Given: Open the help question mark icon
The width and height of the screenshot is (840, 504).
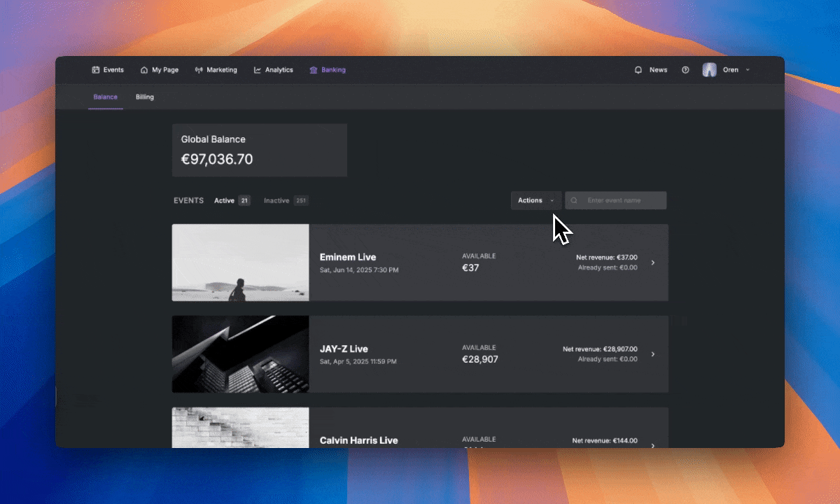Looking at the screenshot, I should tap(685, 70).
